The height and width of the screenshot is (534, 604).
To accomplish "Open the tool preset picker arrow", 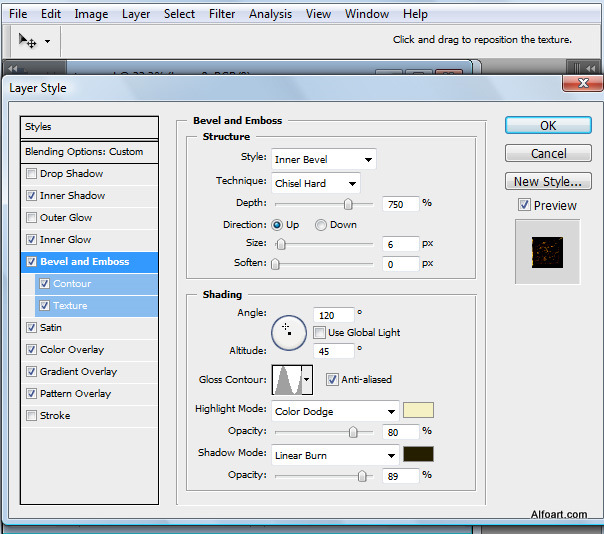I will (x=47, y=42).
